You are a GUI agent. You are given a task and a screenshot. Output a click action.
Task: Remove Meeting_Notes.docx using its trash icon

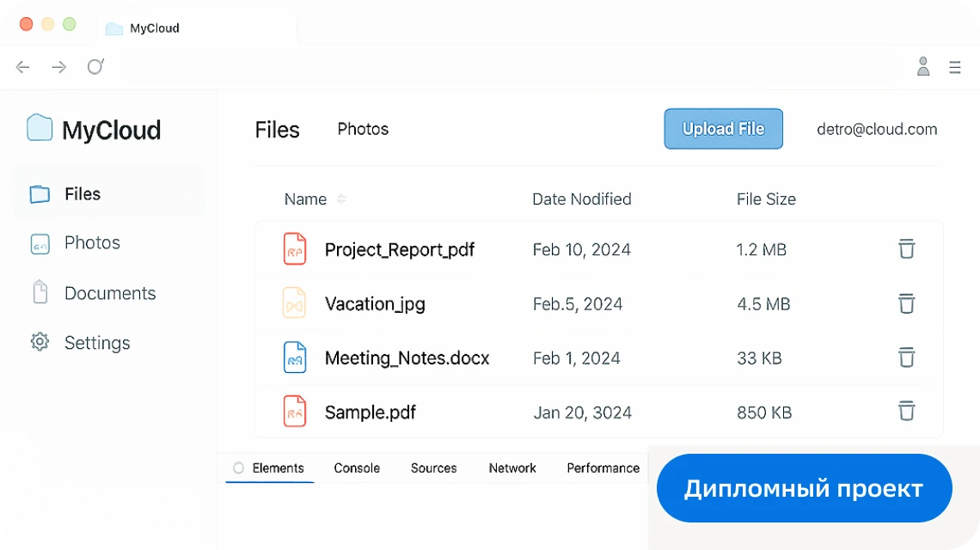906,357
